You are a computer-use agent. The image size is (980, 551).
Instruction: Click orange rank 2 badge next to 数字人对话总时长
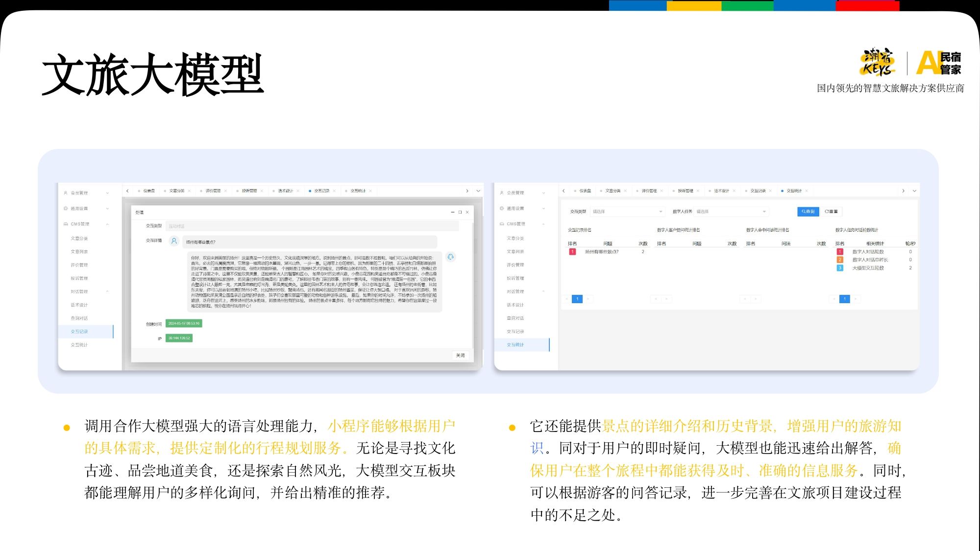[840, 260]
